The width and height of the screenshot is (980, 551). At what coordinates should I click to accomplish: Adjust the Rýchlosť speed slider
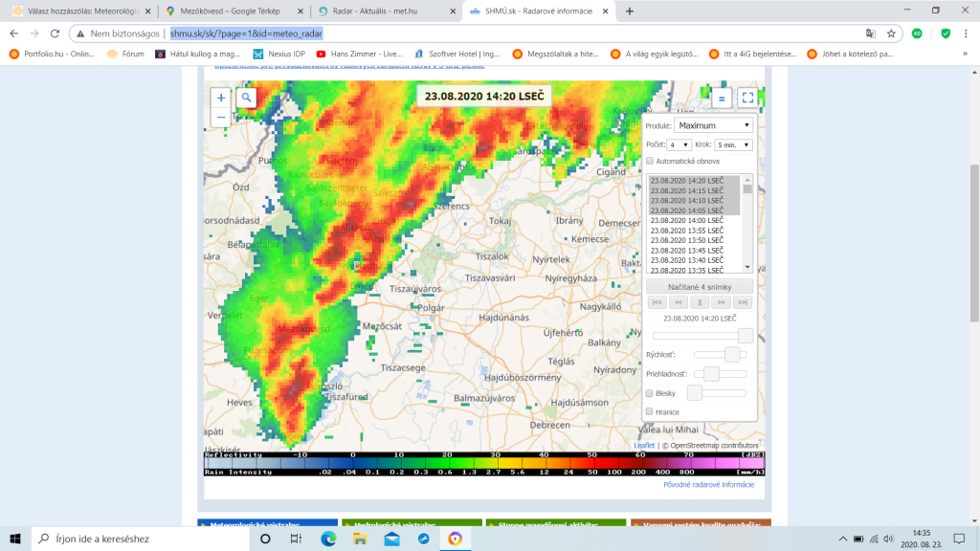pyautogui.click(x=733, y=355)
